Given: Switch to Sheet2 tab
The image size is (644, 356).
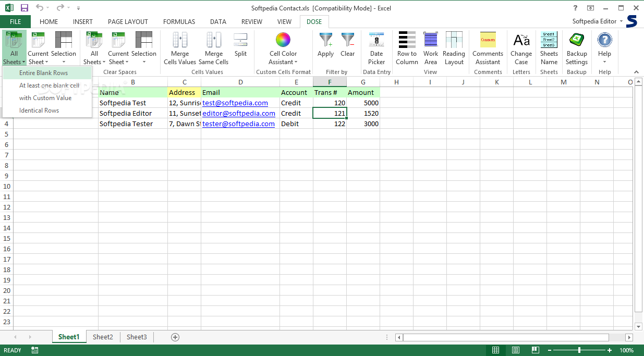Looking at the screenshot, I should [103, 337].
